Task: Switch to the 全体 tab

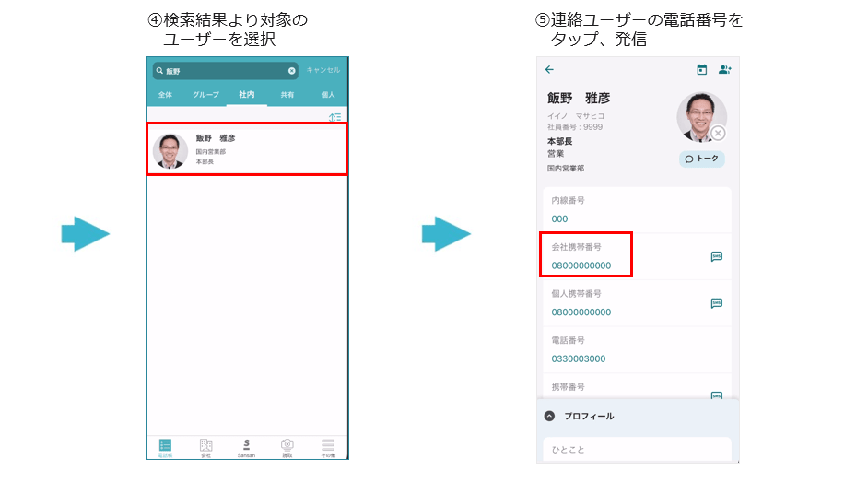Action: click(x=165, y=95)
